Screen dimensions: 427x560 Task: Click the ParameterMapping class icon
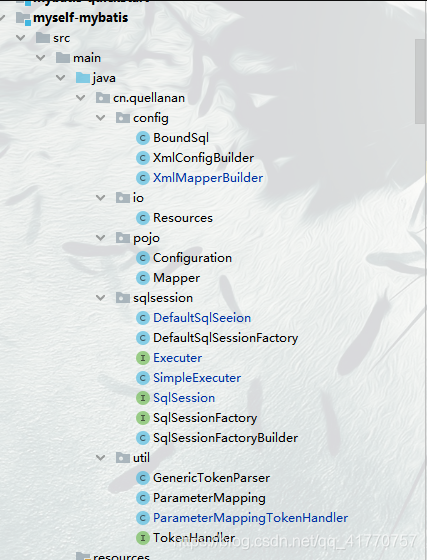143,498
